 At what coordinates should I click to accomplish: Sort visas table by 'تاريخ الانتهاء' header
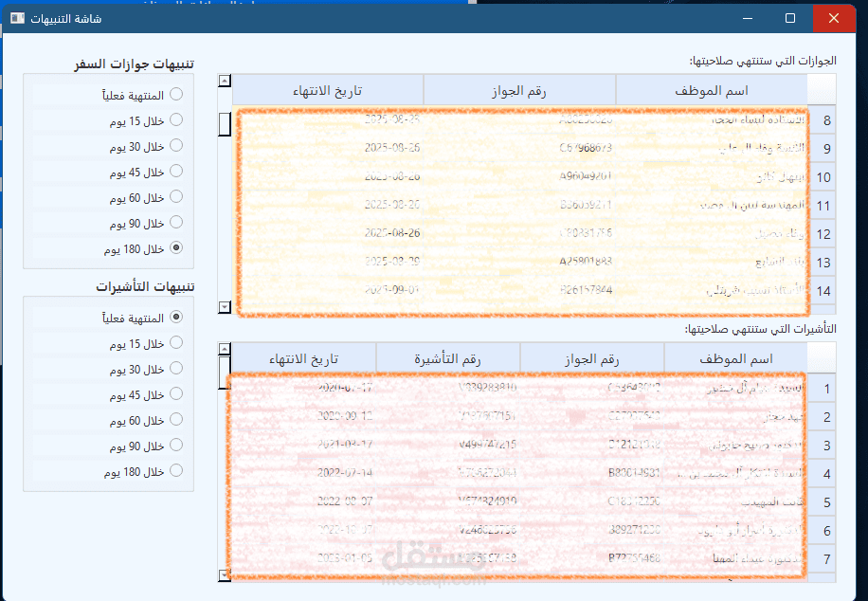[x=304, y=359]
